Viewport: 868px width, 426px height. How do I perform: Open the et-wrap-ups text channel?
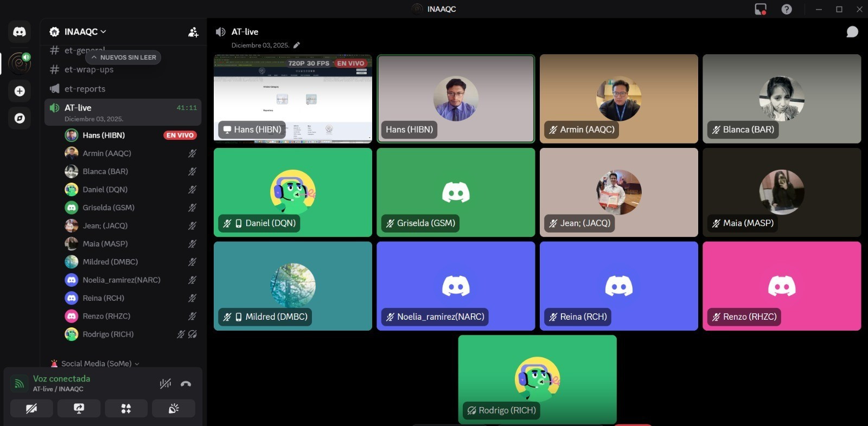pos(89,69)
